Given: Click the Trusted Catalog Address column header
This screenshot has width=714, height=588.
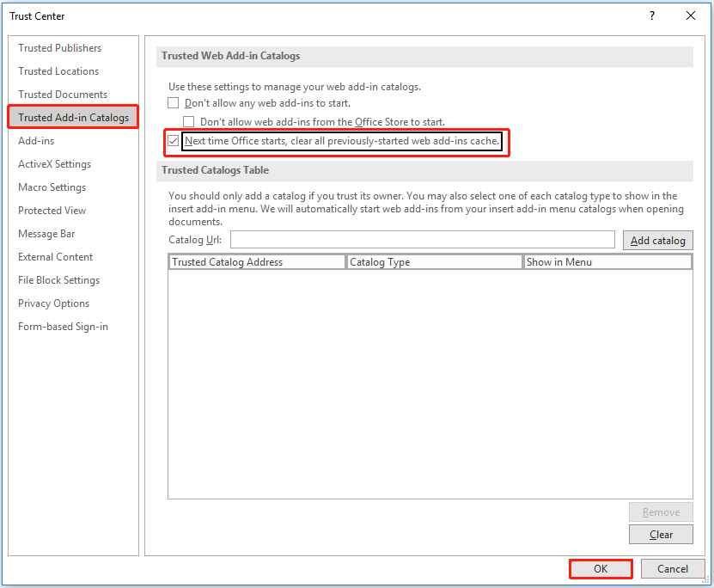Looking at the screenshot, I should [257, 262].
